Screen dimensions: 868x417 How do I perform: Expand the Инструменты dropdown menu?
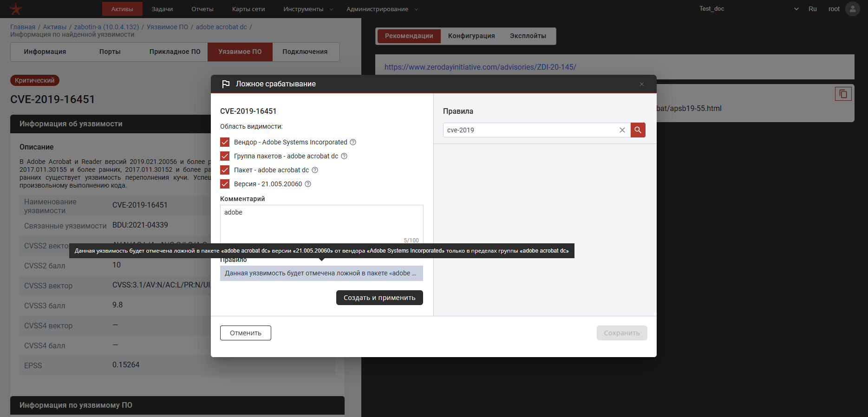(x=308, y=9)
